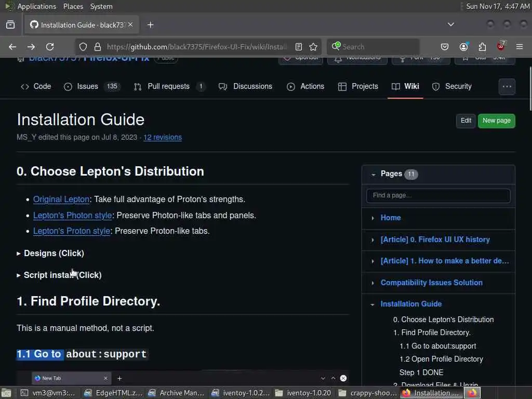List all tabs dropdown arrow
Viewport: 532px width, 399px height.
(x=450, y=24)
